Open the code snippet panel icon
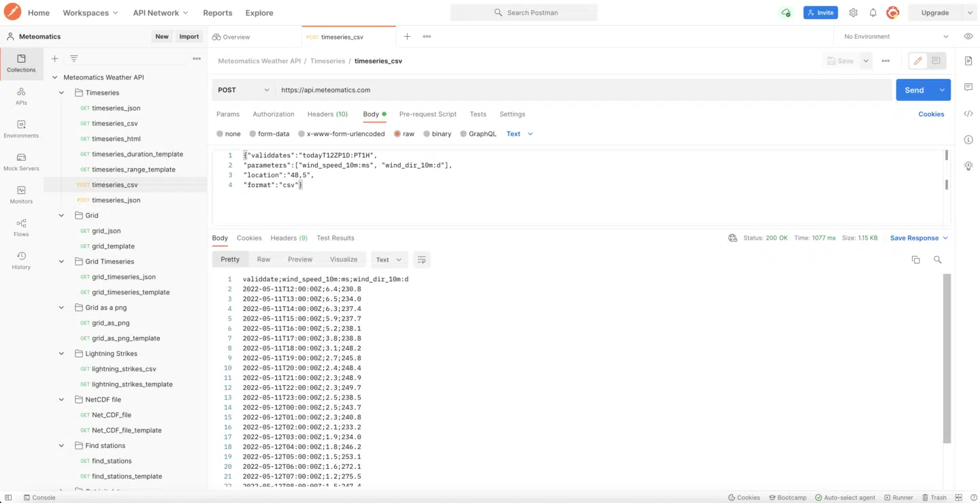Image resolution: width=980 pixels, height=503 pixels. [968, 114]
